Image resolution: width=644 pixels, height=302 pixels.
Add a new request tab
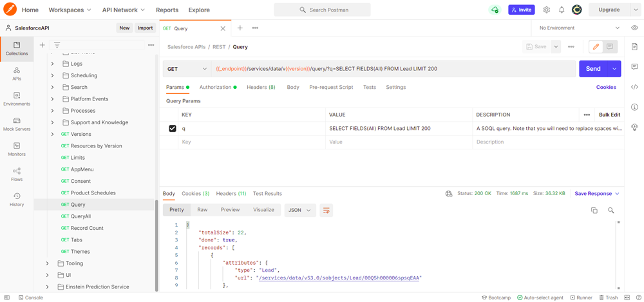(x=240, y=28)
